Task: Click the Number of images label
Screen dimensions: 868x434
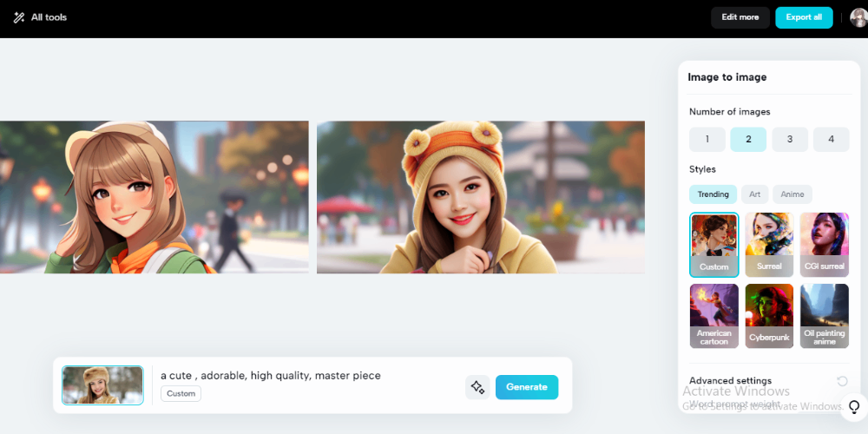Action: (730, 112)
